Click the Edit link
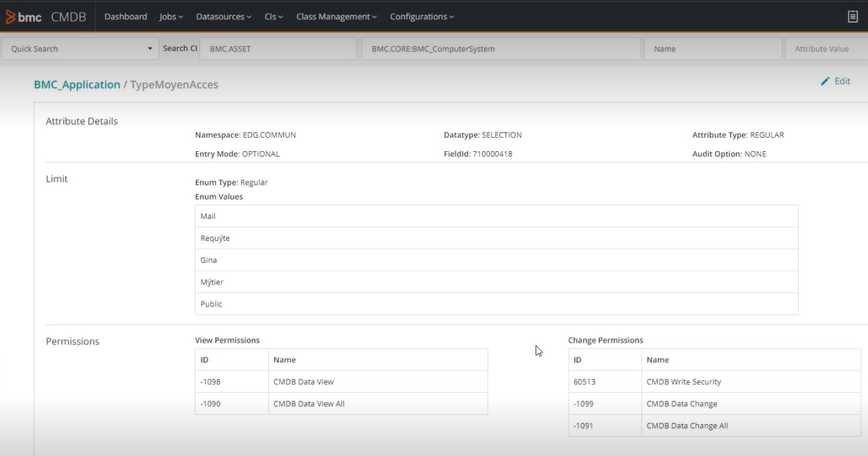Viewport: 868px width, 456px height. [842, 81]
